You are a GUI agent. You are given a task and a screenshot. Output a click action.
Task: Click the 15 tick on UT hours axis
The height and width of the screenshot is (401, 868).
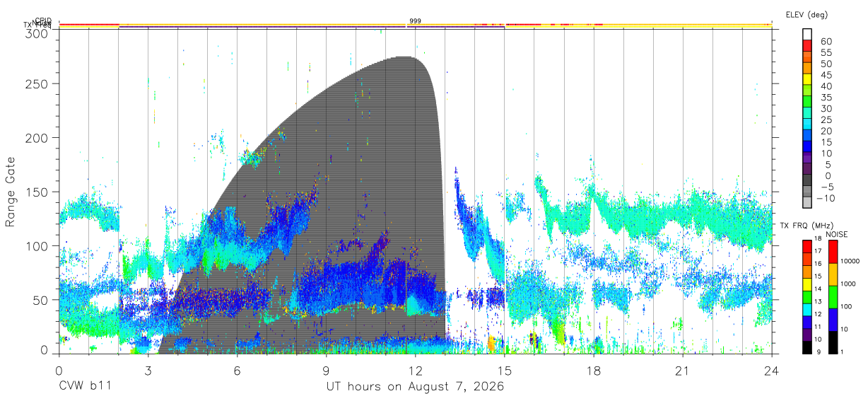(x=505, y=371)
